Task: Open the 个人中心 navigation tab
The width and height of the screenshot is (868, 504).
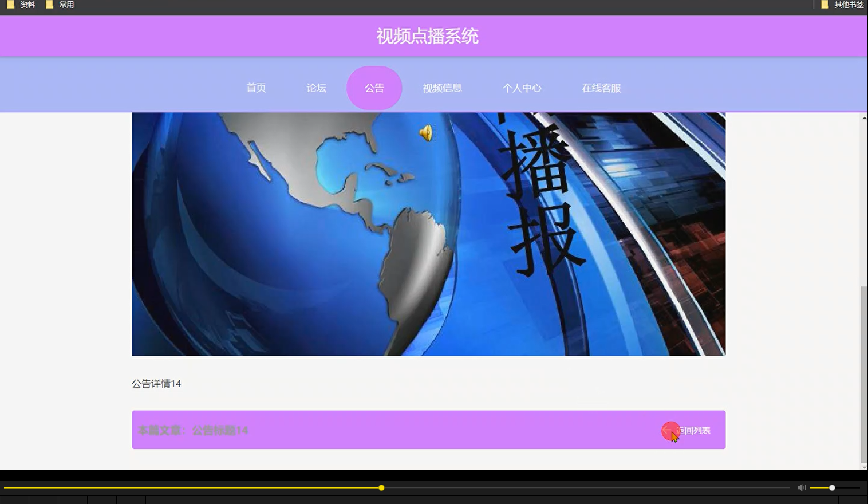Action: (522, 88)
